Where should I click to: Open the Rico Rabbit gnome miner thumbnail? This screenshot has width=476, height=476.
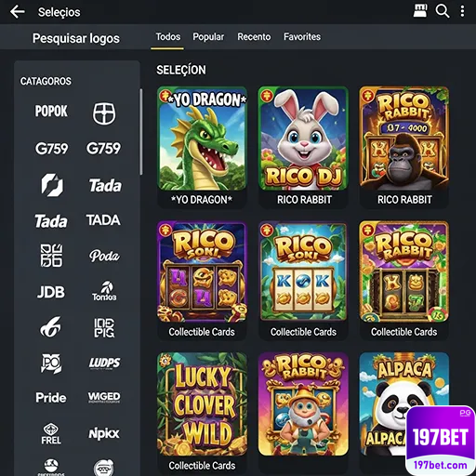pyautogui.click(x=303, y=403)
